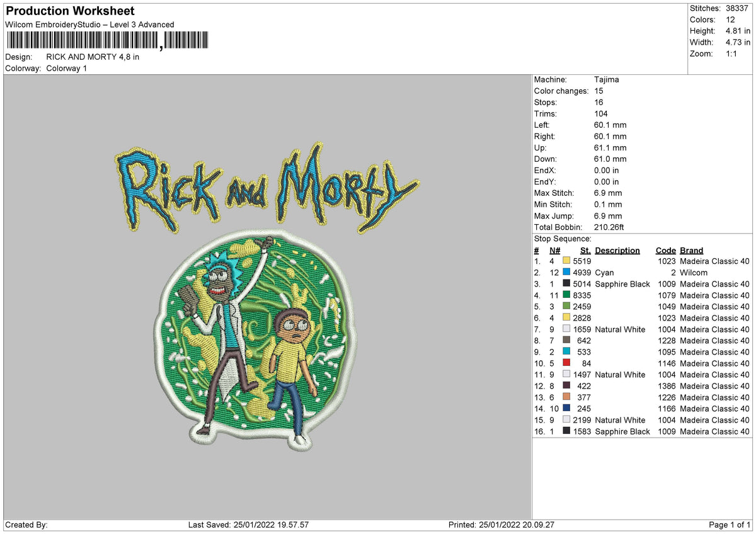The image size is (756, 534).
Task: Click the yellow swatch in stop 6
Action: [x=566, y=318]
